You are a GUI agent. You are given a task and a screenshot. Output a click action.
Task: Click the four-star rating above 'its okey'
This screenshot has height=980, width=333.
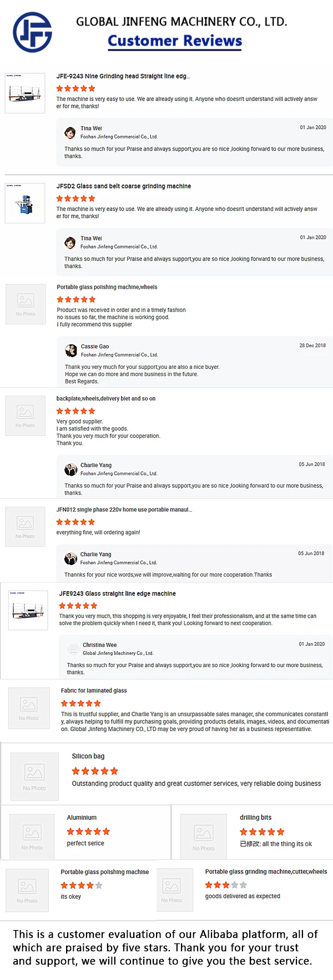point(82,886)
